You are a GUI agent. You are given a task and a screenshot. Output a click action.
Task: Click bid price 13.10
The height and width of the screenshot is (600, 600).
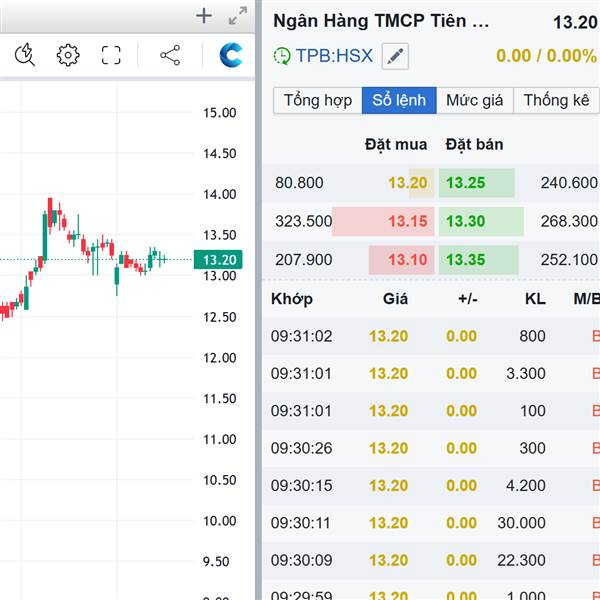(x=408, y=260)
